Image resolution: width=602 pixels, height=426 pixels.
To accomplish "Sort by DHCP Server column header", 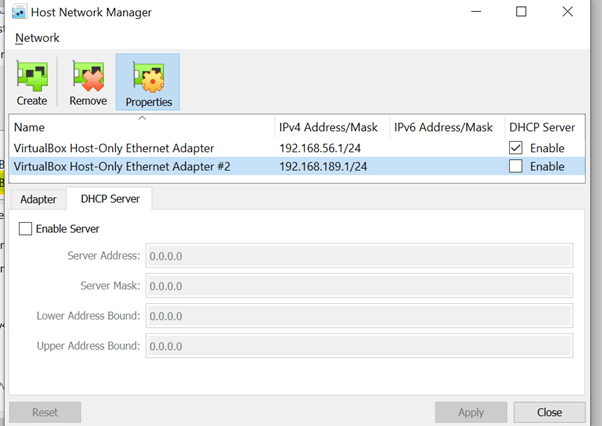I will 541,128.
